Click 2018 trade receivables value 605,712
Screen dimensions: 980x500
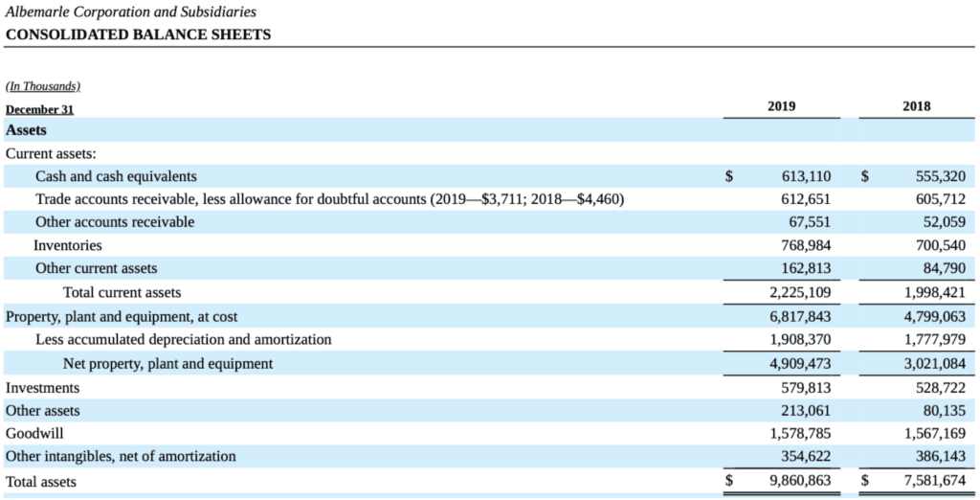(941, 199)
